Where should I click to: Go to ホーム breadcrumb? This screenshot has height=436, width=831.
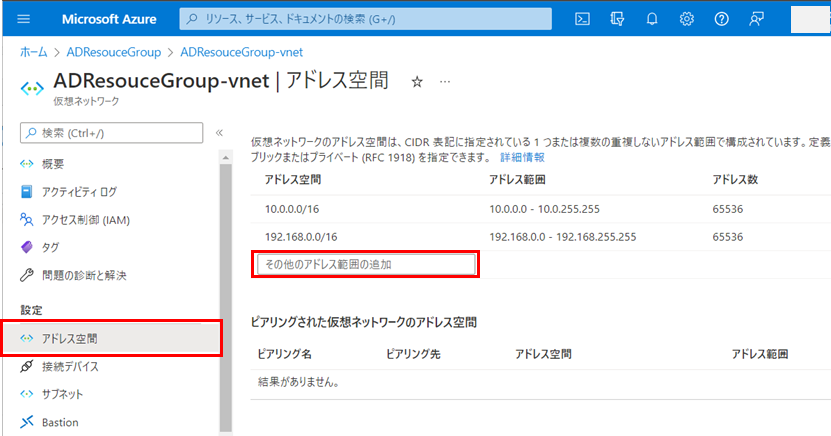(x=33, y=52)
